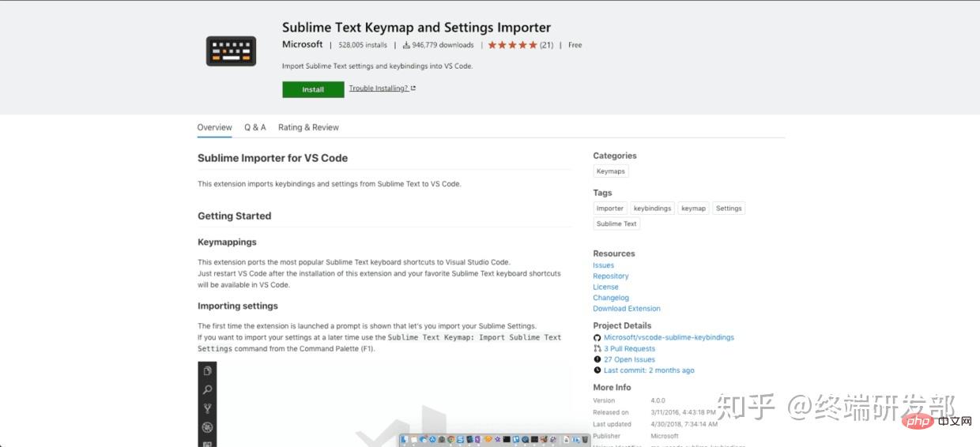Click the Explorer files icon in the preview

207,370
